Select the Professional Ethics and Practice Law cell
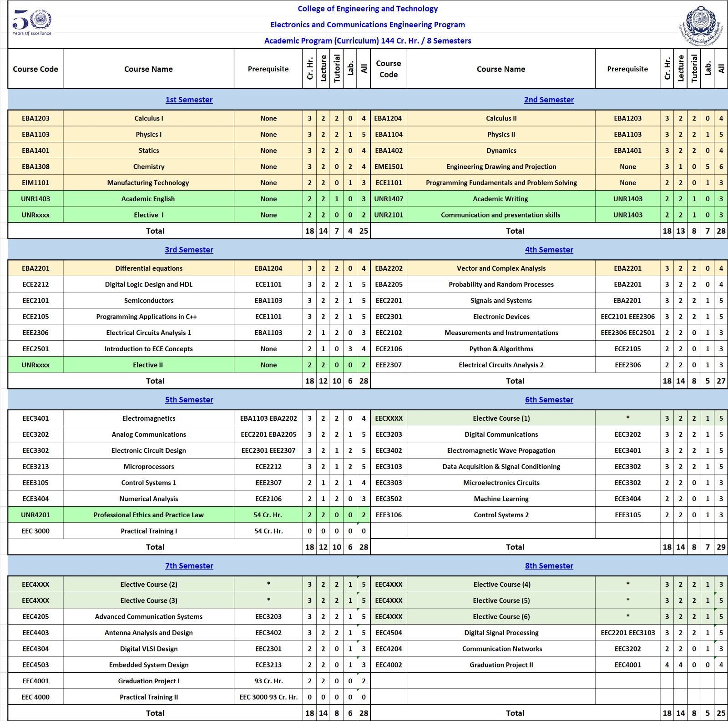 point(149,515)
